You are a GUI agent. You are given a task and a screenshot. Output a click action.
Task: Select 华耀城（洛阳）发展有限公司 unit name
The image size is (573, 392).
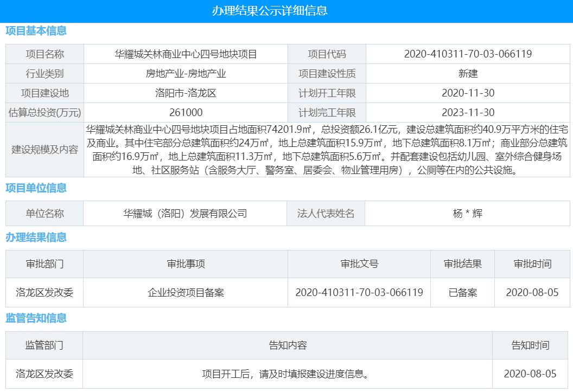tap(184, 213)
